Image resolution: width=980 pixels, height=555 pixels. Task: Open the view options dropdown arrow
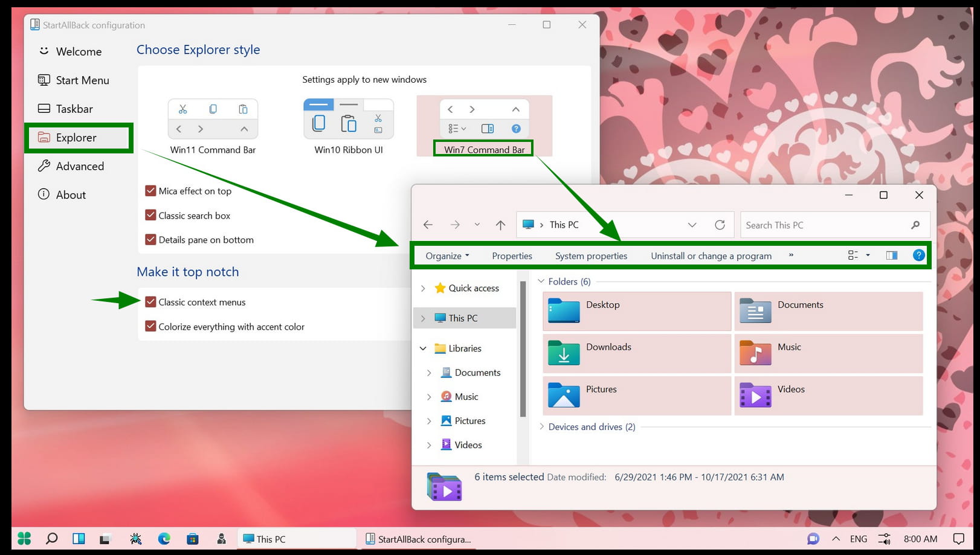[868, 255]
